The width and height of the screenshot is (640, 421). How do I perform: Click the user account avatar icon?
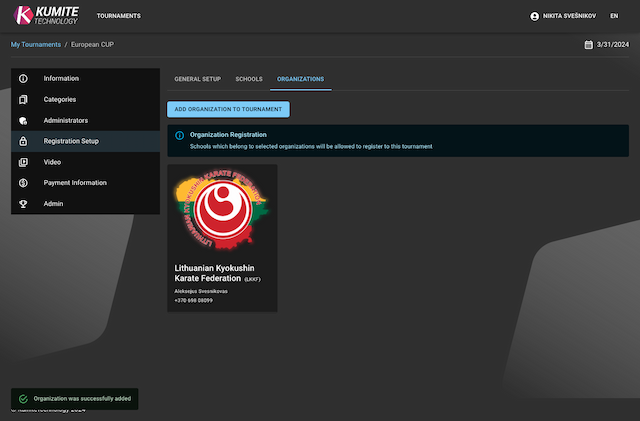pyautogui.click(x=535, y=16)
